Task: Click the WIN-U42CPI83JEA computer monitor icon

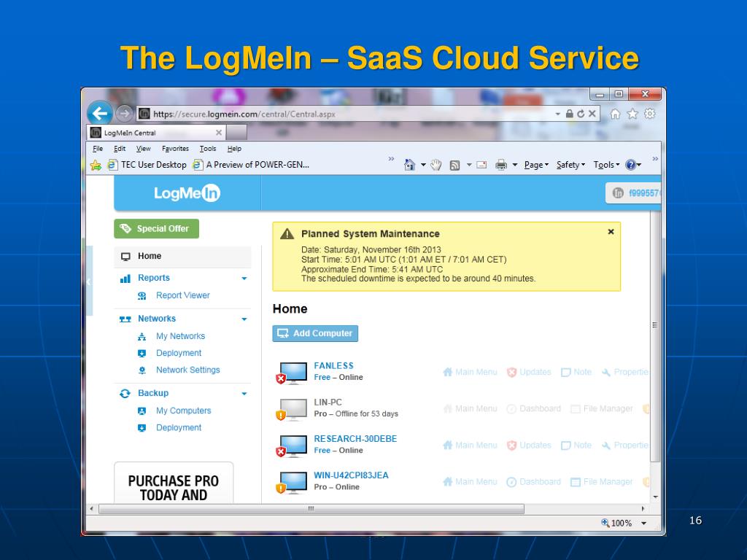Action: 293,483
